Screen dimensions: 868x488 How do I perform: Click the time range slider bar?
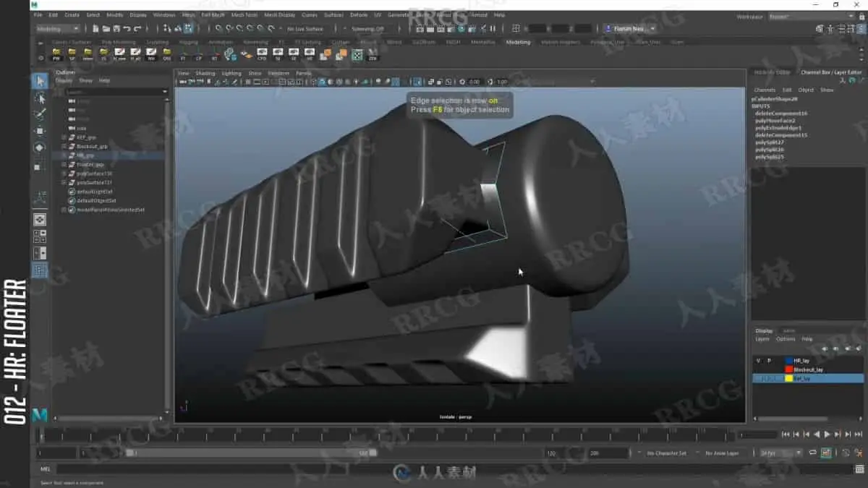pos(251,453)
